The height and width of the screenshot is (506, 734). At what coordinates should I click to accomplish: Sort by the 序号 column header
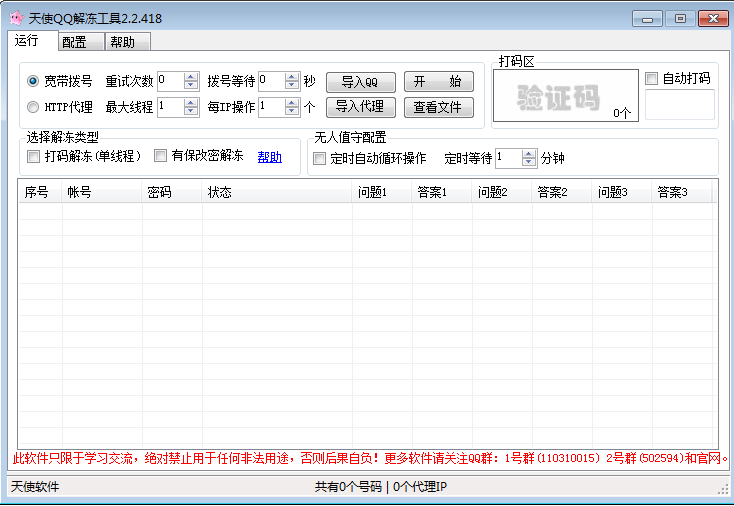[40, 192]
